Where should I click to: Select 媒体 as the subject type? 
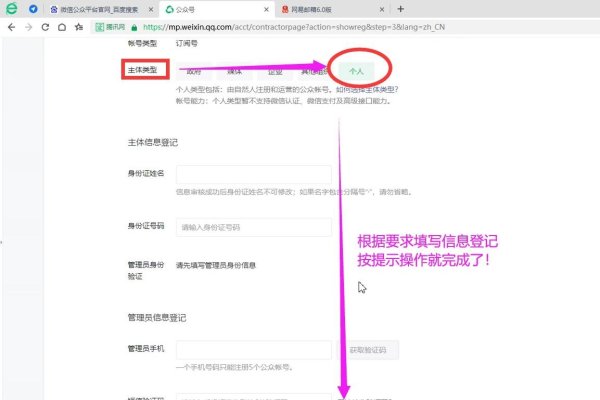[x=234, y=71]
